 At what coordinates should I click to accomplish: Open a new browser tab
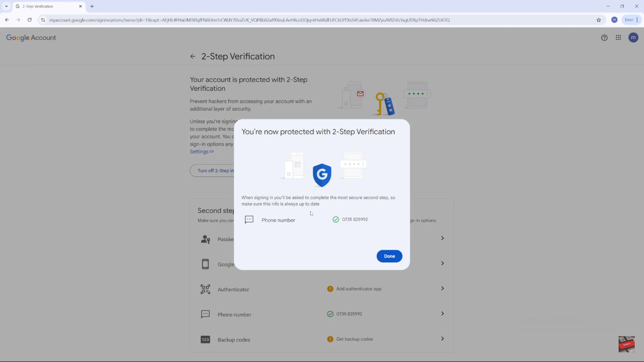coord(92,6)
